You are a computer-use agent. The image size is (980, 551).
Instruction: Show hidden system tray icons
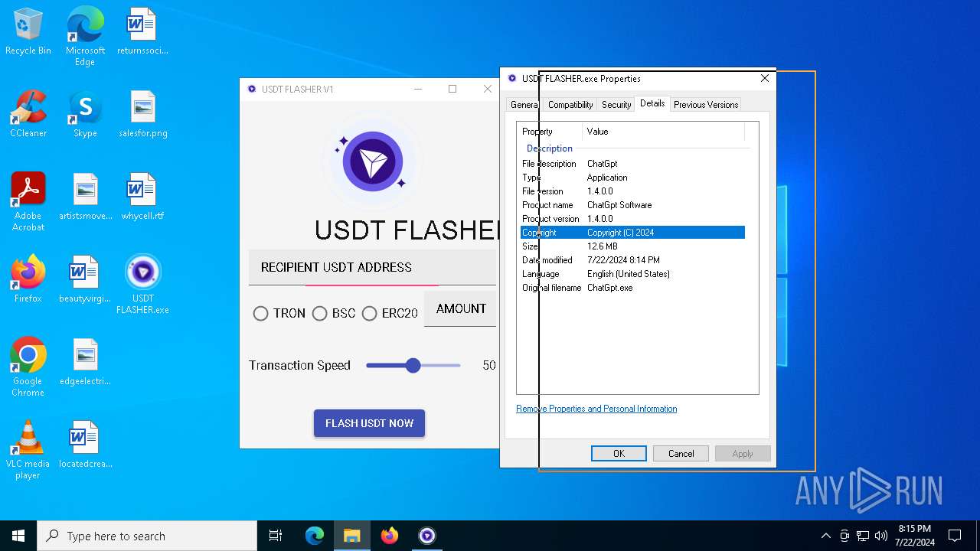[825, 536]
